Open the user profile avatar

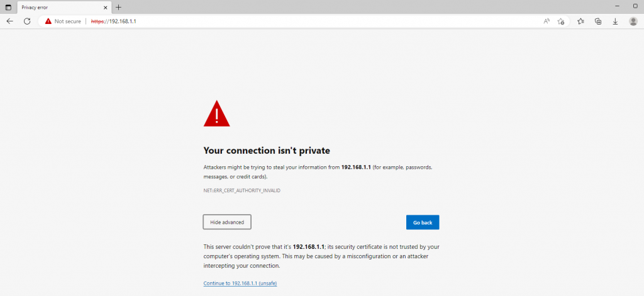[x=633, y=21]
